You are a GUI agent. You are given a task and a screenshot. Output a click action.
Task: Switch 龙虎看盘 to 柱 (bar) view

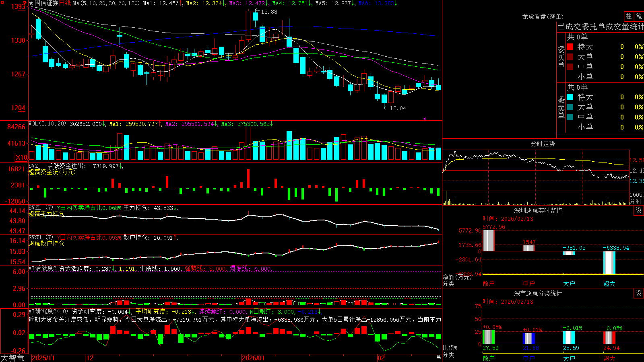pyautogui.click(x=629, y=16)
